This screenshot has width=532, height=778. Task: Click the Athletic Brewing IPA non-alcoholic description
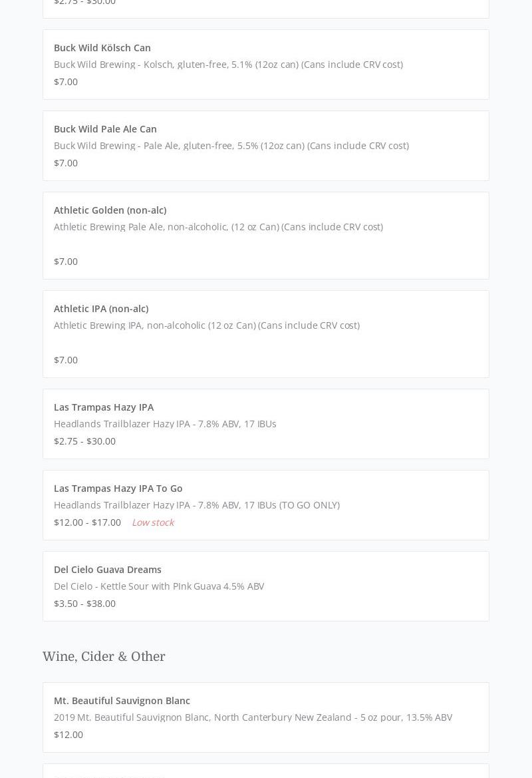pyautogui.click(x=206, y=325)
